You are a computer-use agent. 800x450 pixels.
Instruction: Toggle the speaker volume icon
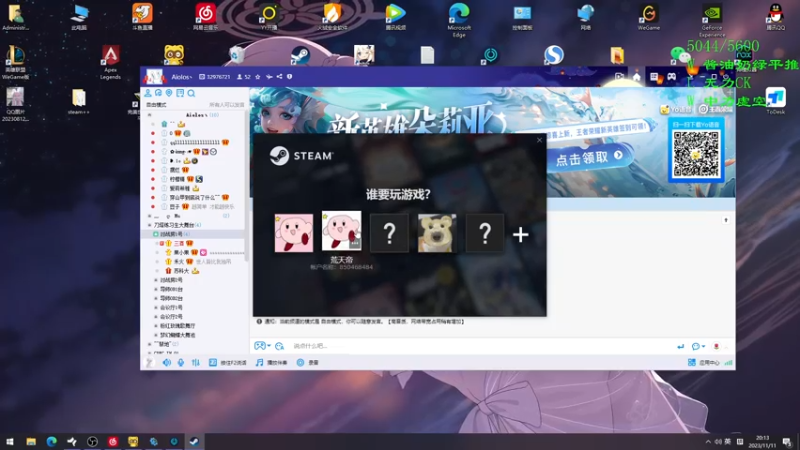pyautogui.click(x=166, y=362)
